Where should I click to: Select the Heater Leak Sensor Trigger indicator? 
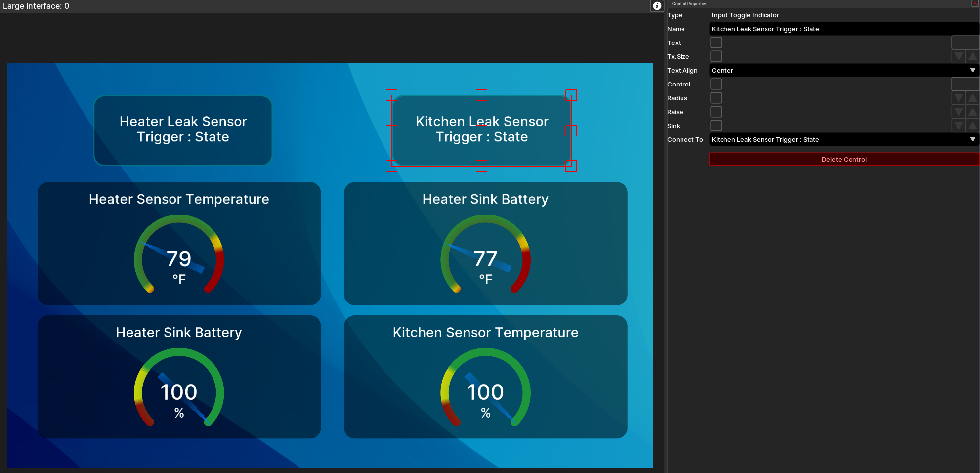(x=183, y=130)
